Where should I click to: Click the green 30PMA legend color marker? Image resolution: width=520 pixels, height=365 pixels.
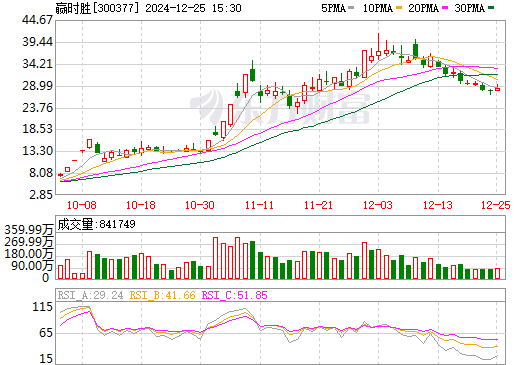491,8
